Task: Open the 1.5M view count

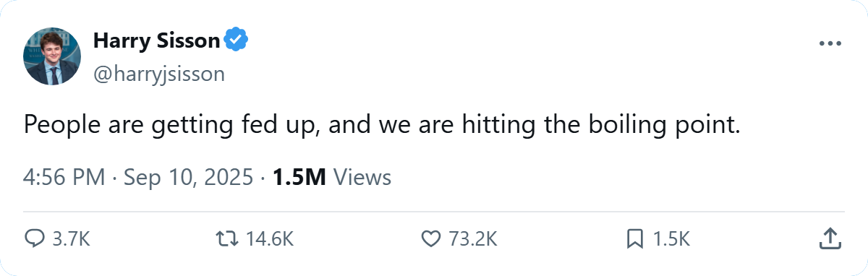Action: point(299,177)
